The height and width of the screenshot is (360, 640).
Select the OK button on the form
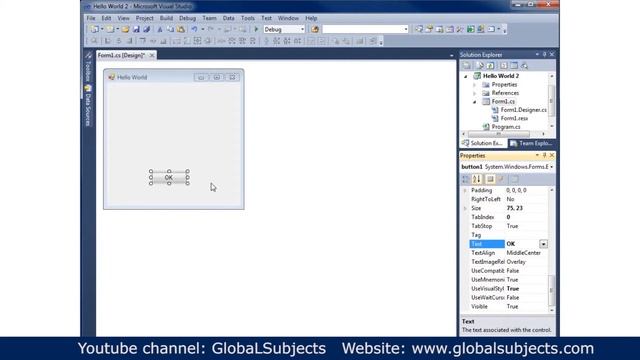(x=169, y=178)
